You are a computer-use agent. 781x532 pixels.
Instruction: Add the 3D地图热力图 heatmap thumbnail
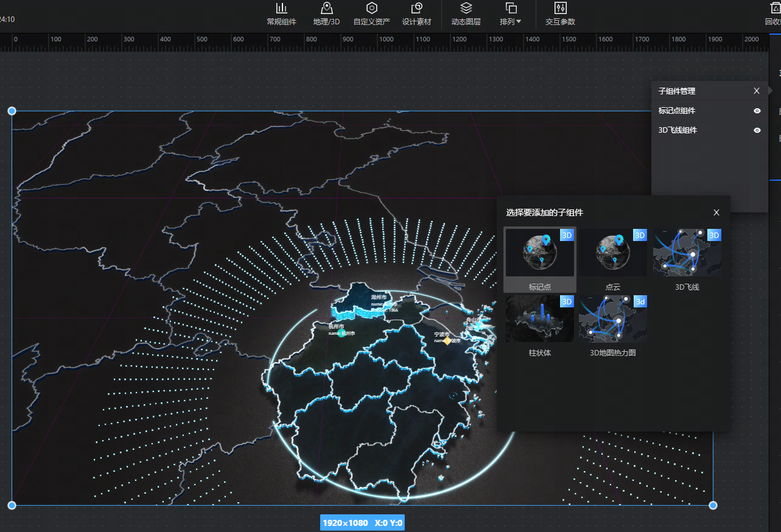(612, 319)
